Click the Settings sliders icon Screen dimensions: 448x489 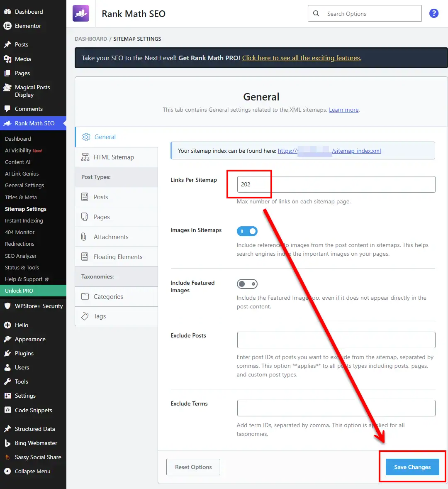point(7,396)
